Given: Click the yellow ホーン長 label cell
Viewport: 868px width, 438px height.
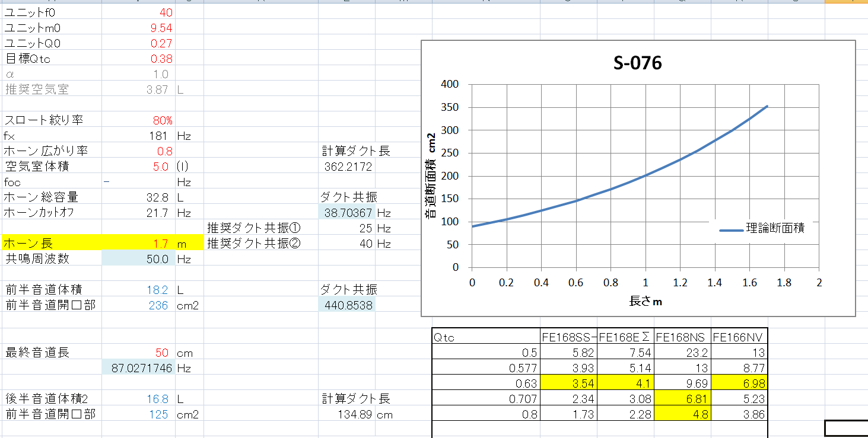Looking at the screenshot, I should click(x=51, y=243).
